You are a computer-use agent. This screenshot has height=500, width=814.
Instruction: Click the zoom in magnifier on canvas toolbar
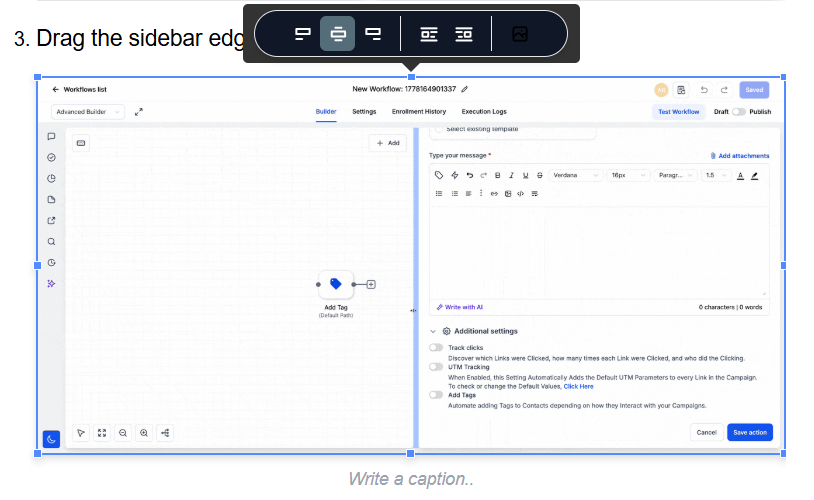point(144,433)
